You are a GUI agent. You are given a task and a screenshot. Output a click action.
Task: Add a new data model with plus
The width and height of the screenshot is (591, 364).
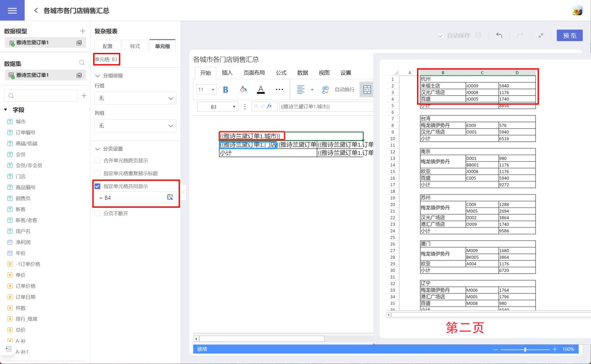point(82,31)
